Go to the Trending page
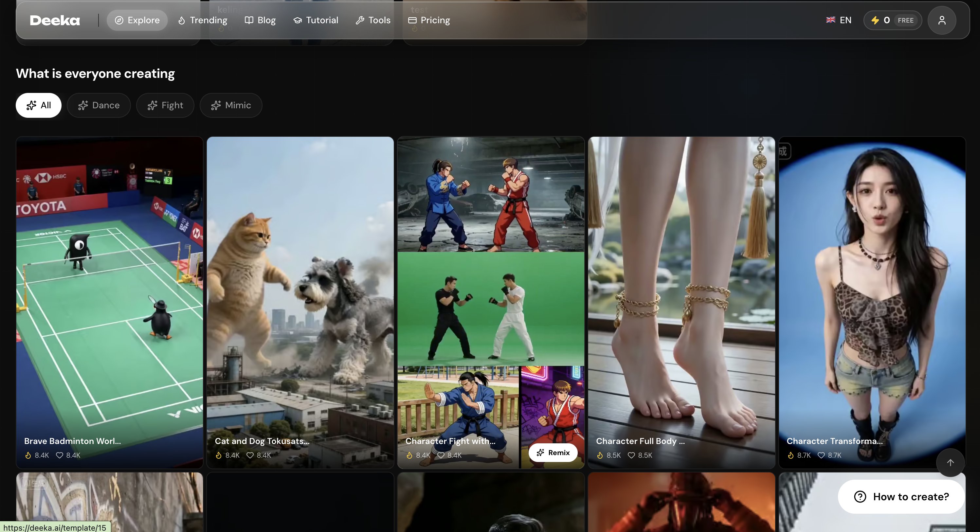Viewport: 980px width, 532px height. 202,20
